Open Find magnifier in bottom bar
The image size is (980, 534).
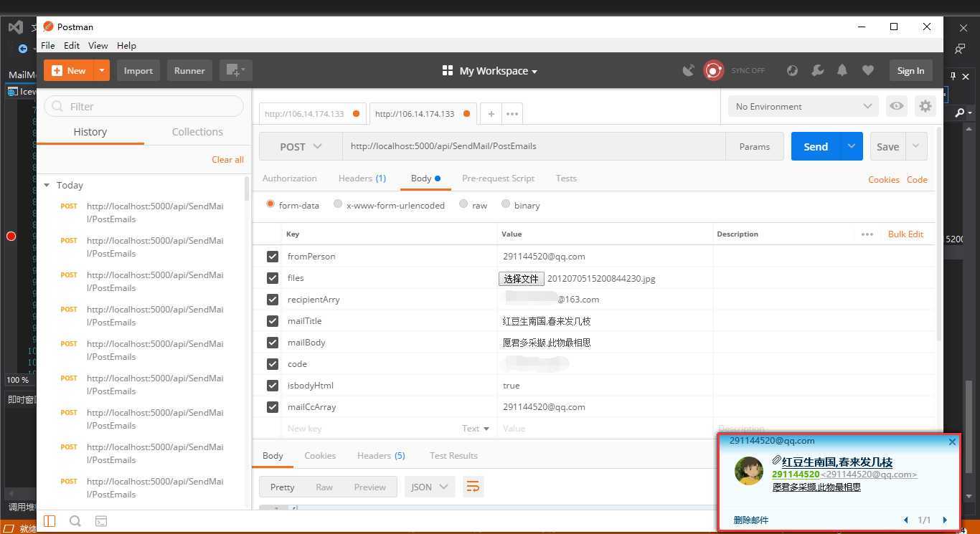pyautogui.click(x=75, y=521)
